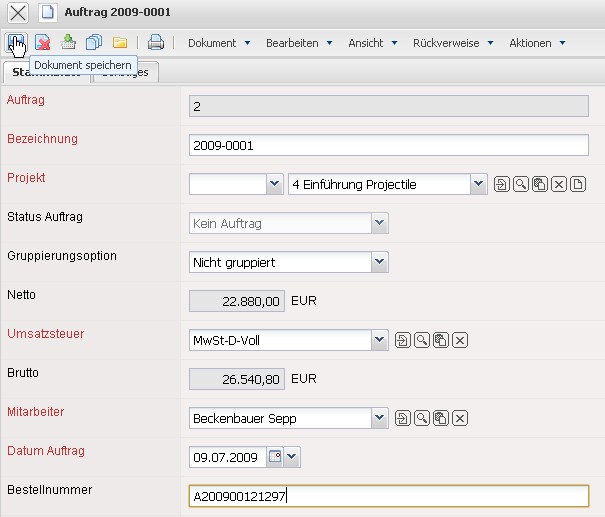
Task: Click into the Bestellnummer text field
Action: 388,497
